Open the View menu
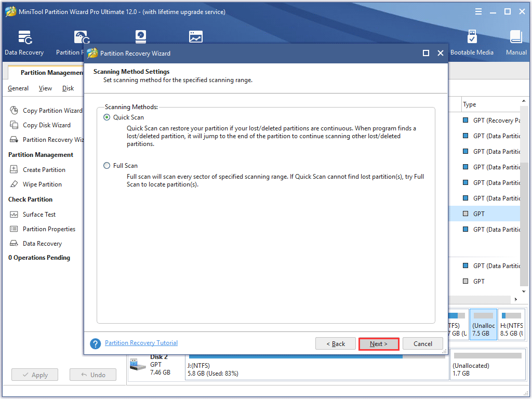This screenshot has height=399, width=532. click(x=45, y=88)
